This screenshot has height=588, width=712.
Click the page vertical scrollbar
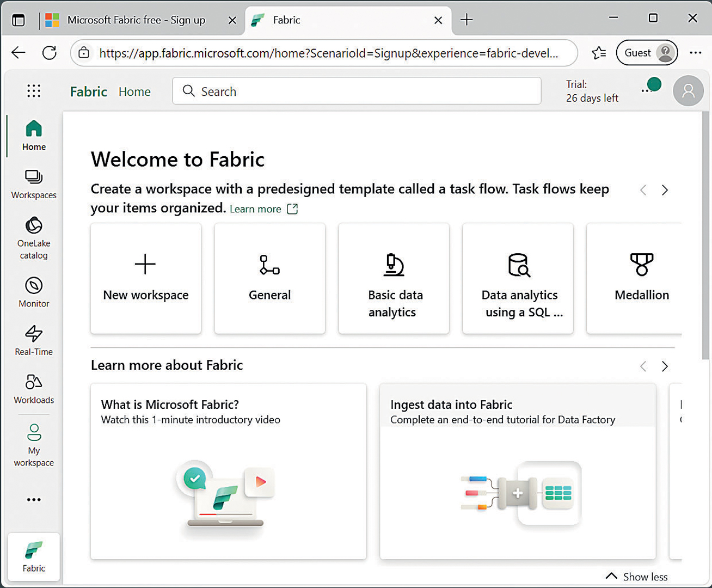pos(705,235)
